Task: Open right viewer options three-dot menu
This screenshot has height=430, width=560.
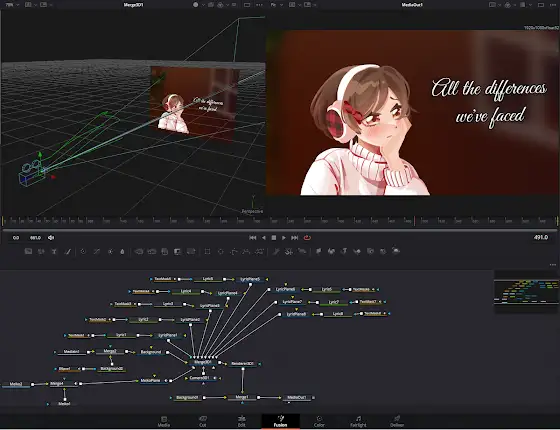Action: 554,5
